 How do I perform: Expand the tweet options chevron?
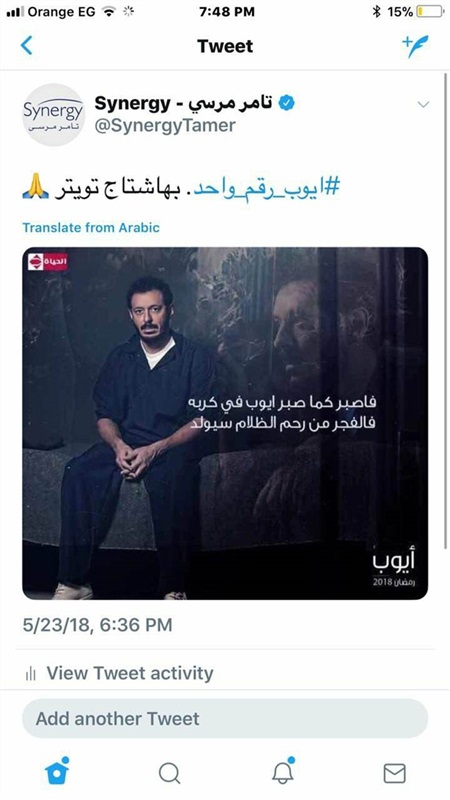[x=423, y=105]
